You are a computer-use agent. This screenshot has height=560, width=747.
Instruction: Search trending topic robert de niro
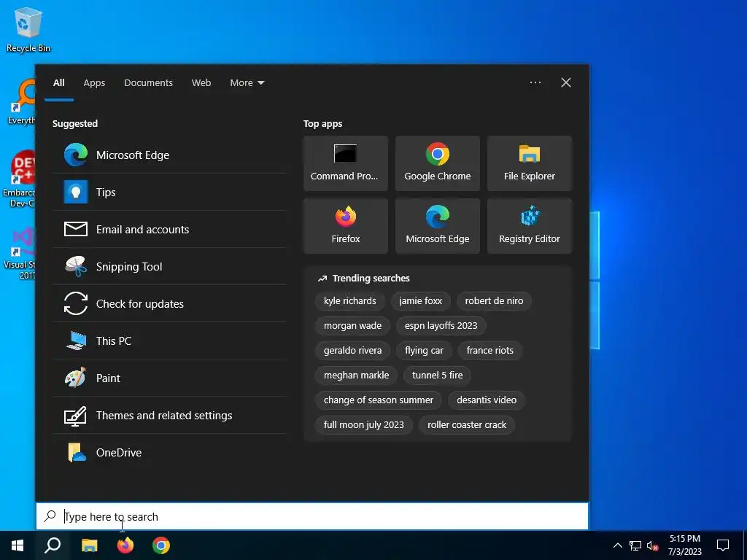(x=494, y=300)
